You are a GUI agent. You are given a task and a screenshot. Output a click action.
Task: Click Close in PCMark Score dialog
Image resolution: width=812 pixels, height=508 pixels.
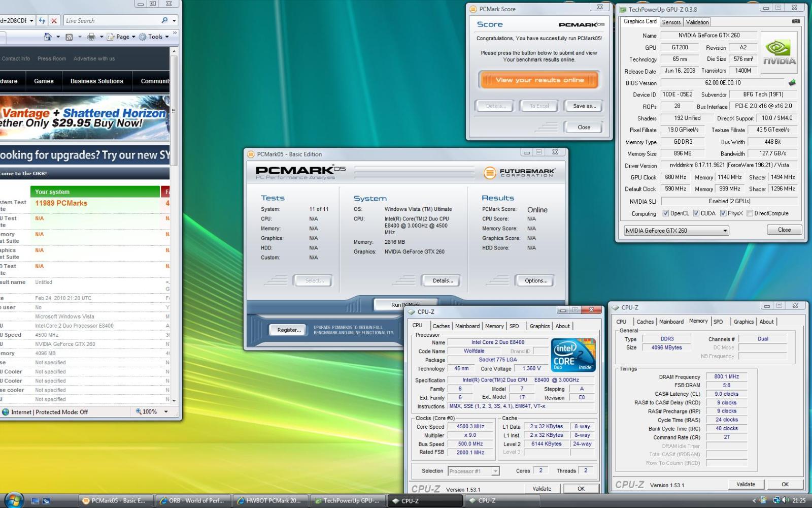click(584, 127)
